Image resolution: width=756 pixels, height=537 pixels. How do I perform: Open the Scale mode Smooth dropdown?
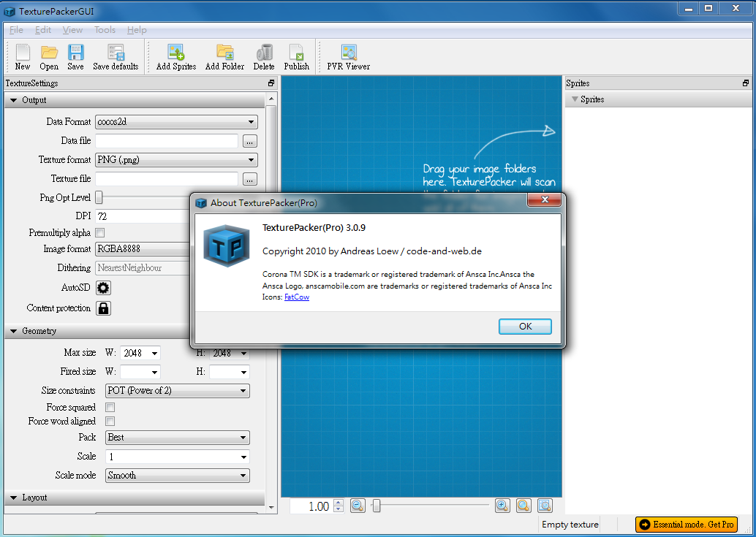178,476
